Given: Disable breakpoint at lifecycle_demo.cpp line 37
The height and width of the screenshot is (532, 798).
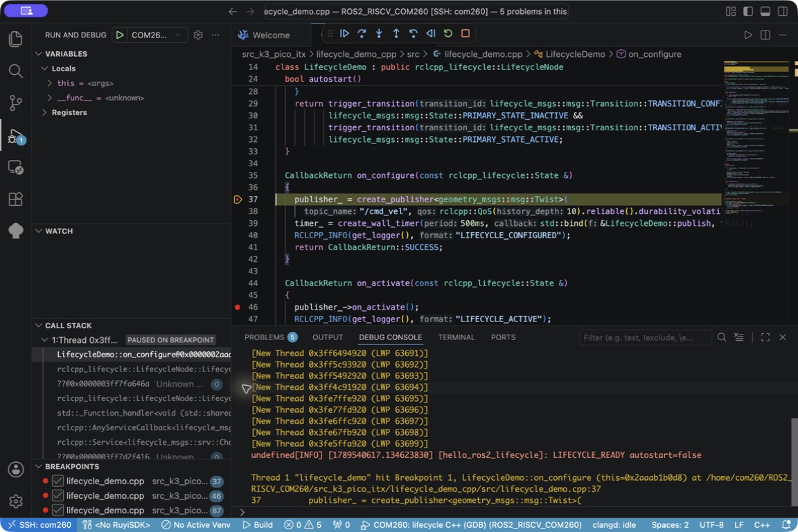Looking at the screenshot, I should click(58, 481).
